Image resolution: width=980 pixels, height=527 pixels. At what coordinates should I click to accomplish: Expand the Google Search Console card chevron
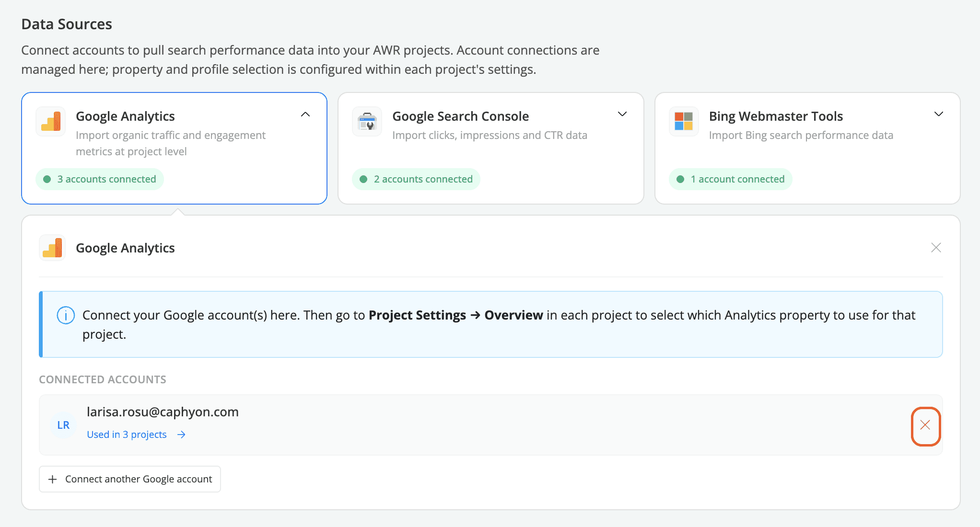622,114
